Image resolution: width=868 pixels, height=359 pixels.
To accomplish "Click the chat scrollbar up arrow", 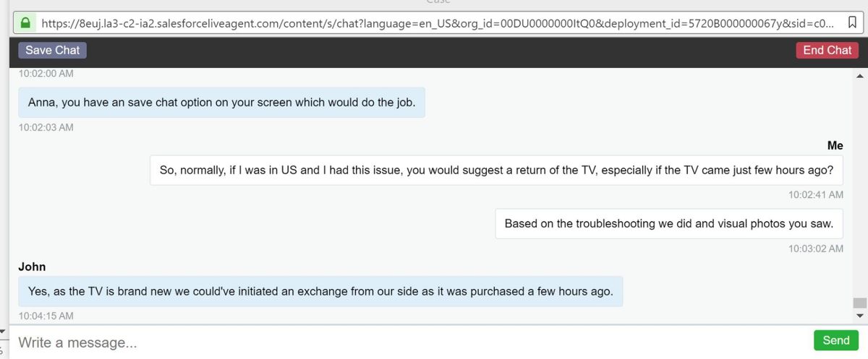I will coord(860,76).
